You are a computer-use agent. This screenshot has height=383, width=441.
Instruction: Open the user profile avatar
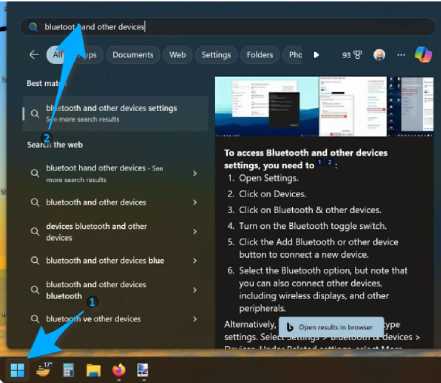coord(379,55)
